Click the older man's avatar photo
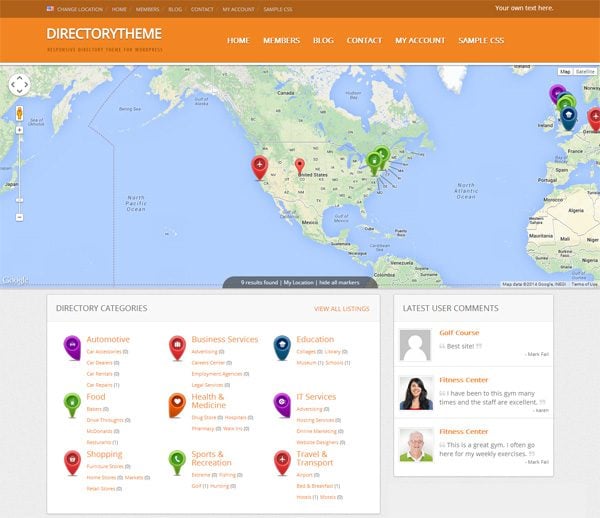This screenshot has height=518, width=600. (x=416, y=445)
